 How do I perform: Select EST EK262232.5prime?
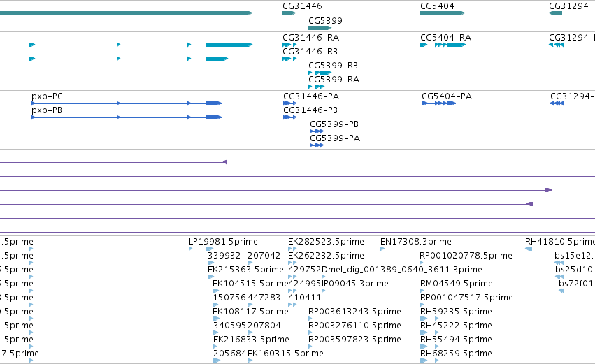tap(326, 256)
